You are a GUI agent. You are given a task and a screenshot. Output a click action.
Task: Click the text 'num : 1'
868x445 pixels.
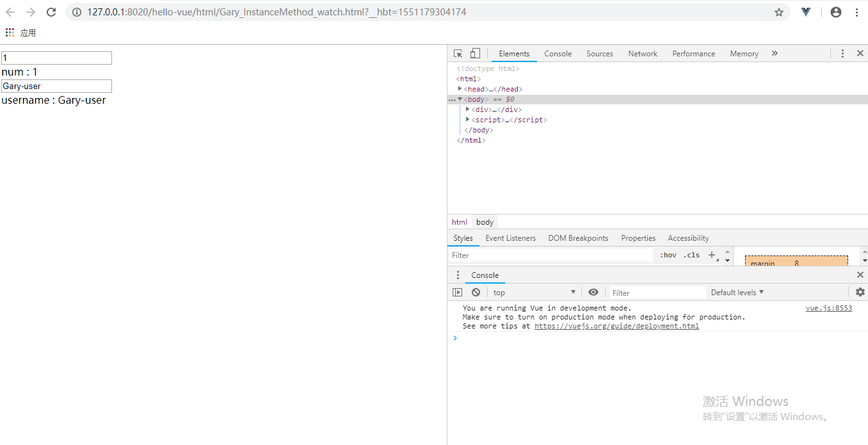point(19,72)
